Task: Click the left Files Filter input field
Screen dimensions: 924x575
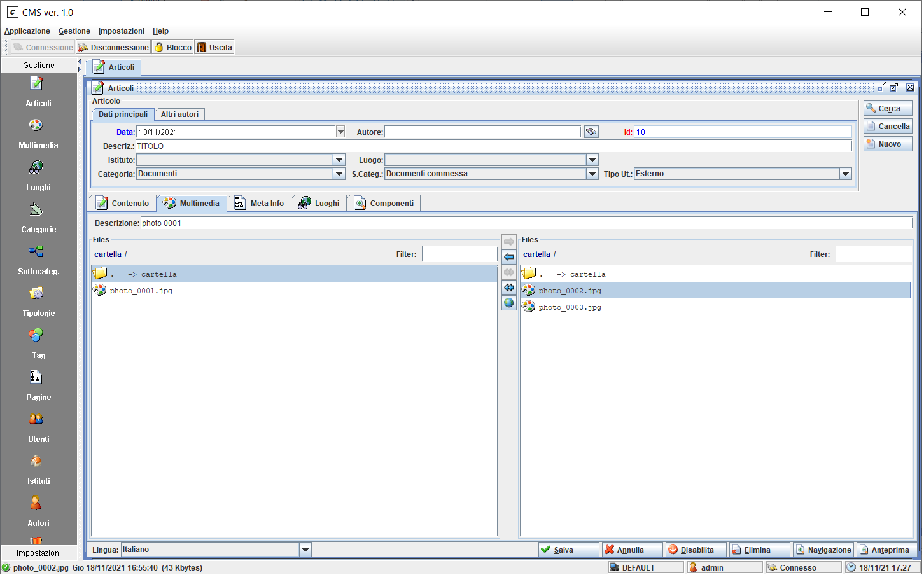Action: point(459,254)
